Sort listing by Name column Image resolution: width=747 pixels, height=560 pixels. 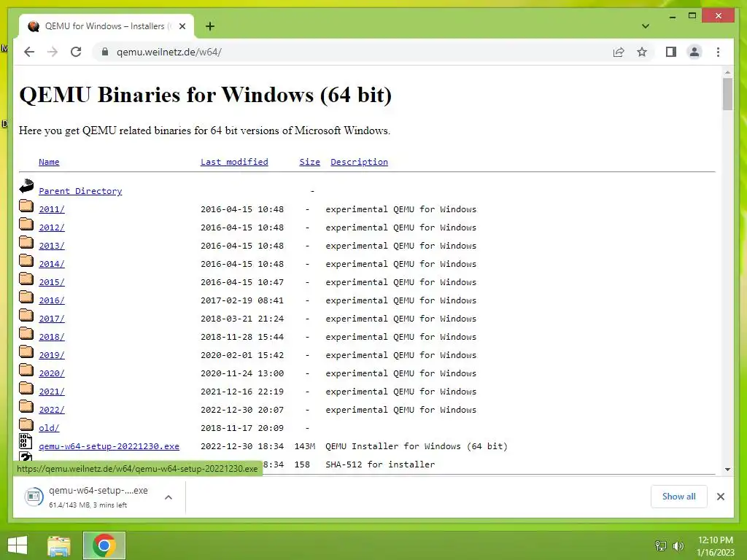pyautogui.click(x=49, y=162)
